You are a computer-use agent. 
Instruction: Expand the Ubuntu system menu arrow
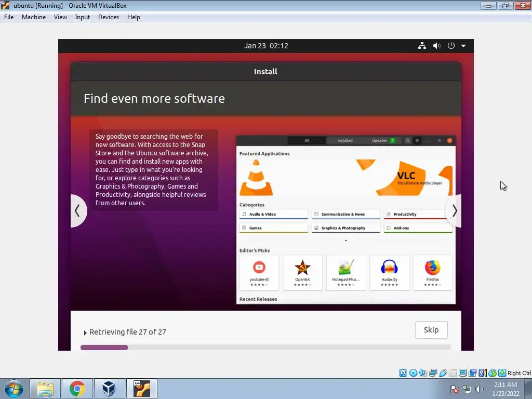pyautogui.click(x=463, y=46)
